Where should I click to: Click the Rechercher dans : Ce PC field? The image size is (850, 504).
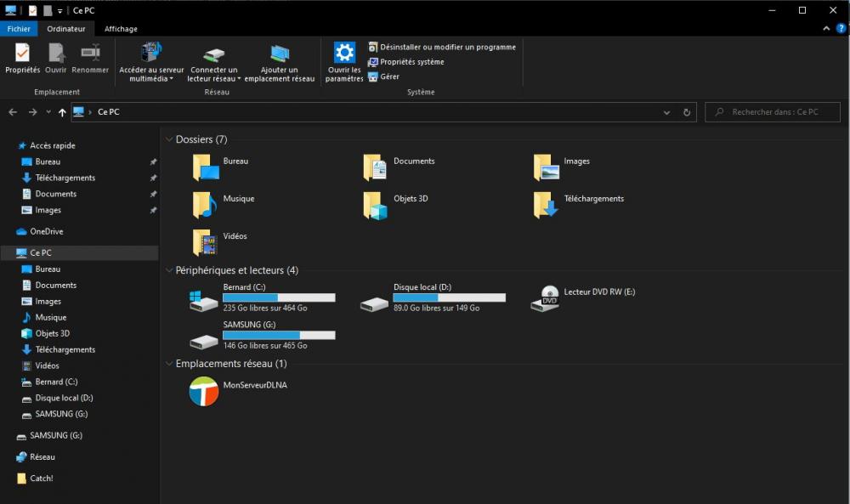pos(773,112)
